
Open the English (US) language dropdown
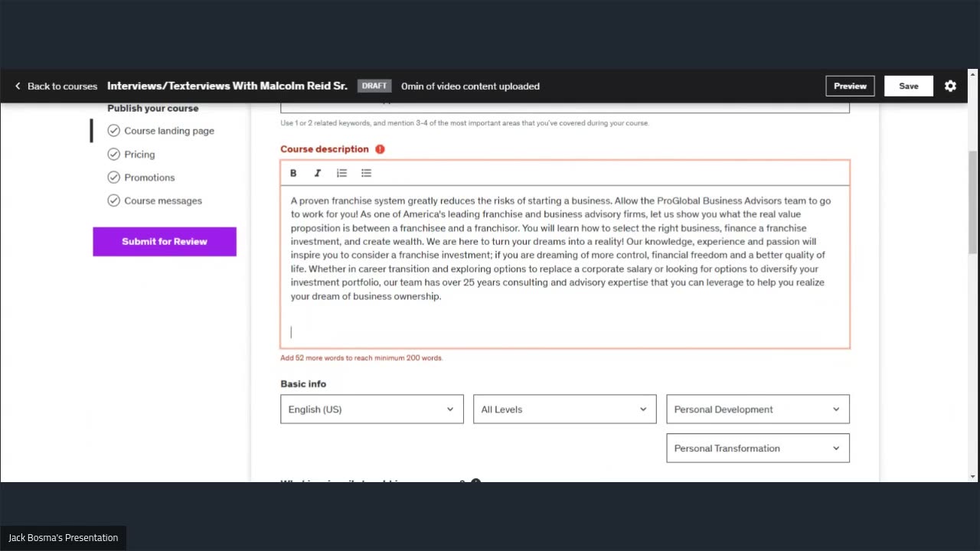point(371,409)
